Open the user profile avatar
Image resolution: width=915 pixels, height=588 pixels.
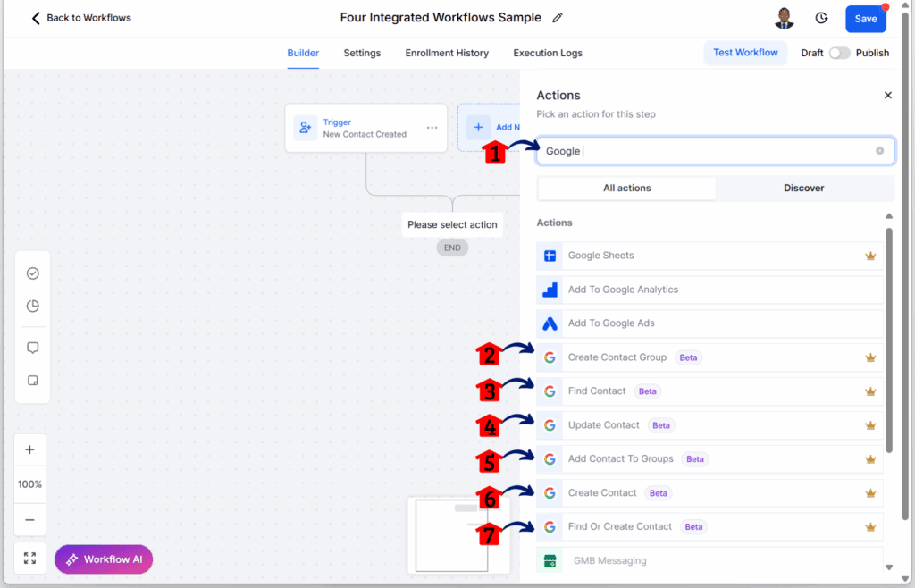pyautogui.click(x=785, y=18)
